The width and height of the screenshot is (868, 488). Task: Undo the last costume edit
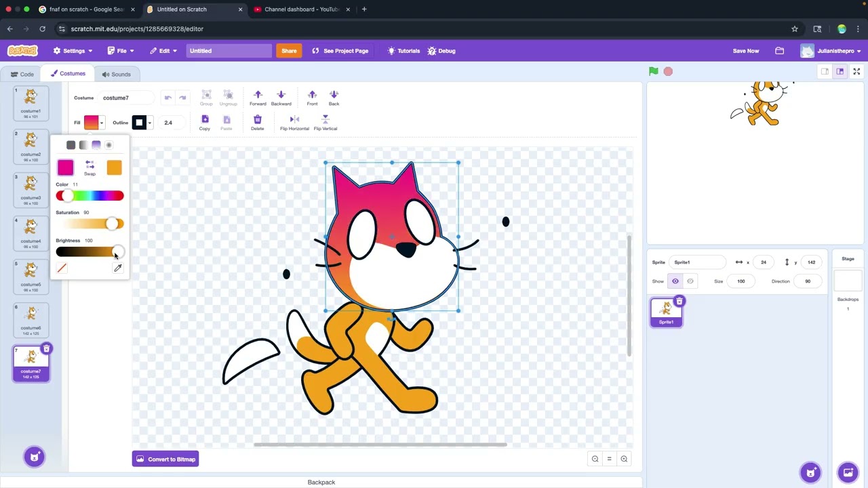pyautogui.click(x=168, y=98)
